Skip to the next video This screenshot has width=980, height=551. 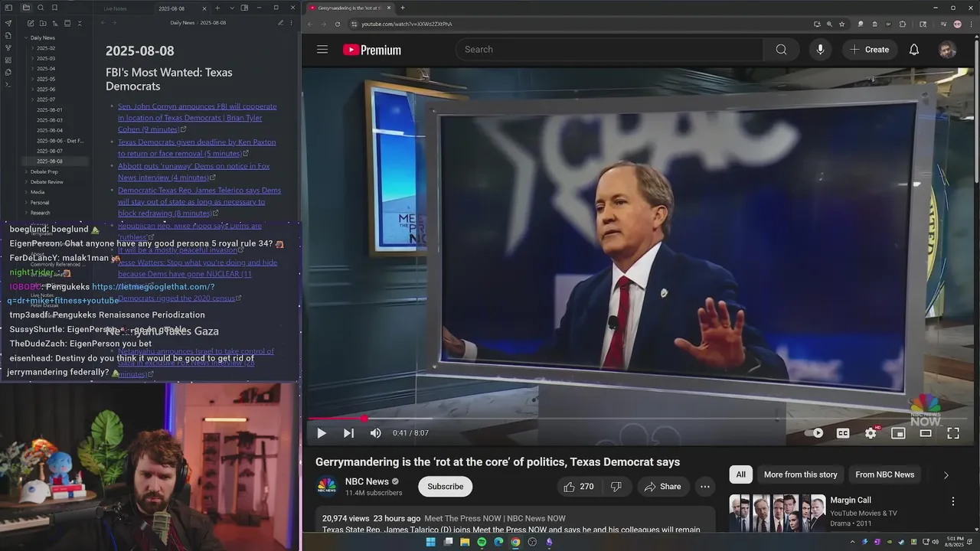[348, 433]
